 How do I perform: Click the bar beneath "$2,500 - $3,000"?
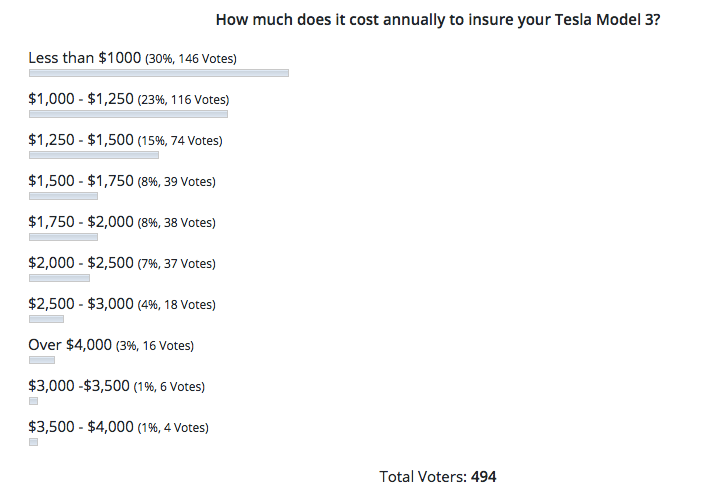[x=46, y=319]
